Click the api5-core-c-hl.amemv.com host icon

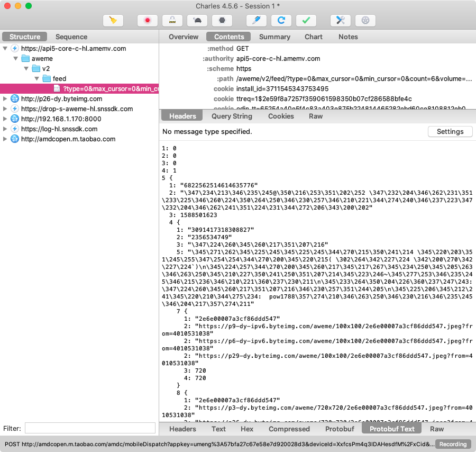pos(15,48)
